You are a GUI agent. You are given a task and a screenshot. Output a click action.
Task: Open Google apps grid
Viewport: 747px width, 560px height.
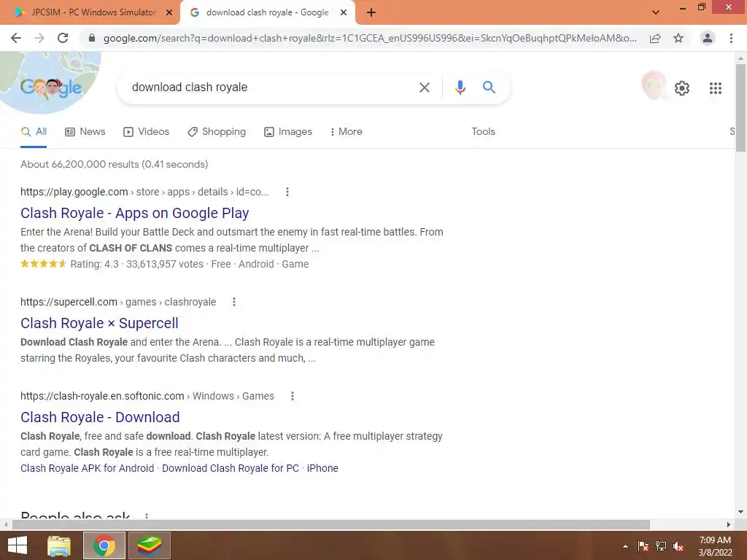click(x=715, y=88)
